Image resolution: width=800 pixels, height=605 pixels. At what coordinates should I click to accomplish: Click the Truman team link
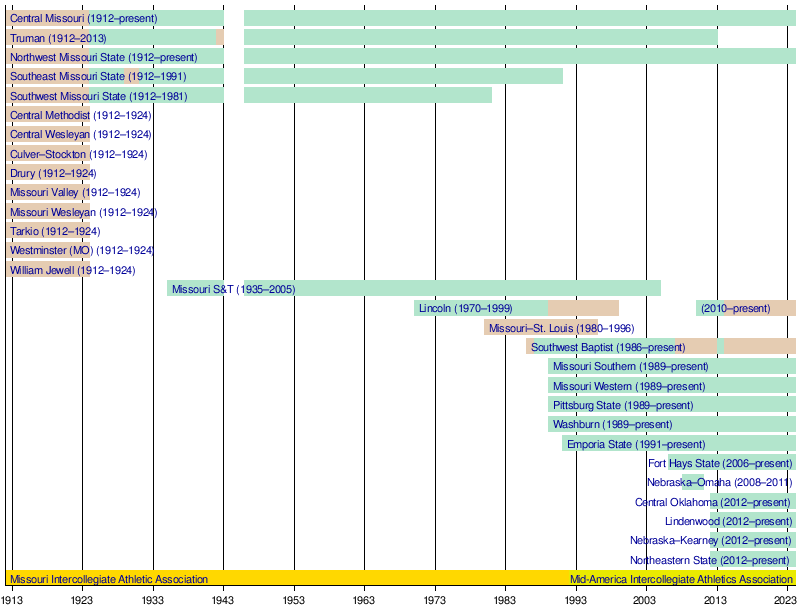pos(28,38)
